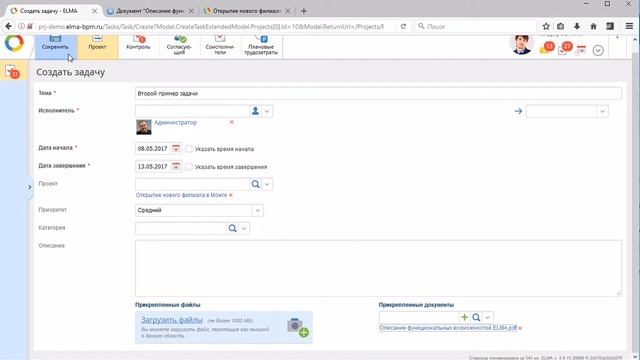The height and width of the screenshot is (360, 640).
Task: Click the end date field 13.05.2017
Action: pos(153,167)
